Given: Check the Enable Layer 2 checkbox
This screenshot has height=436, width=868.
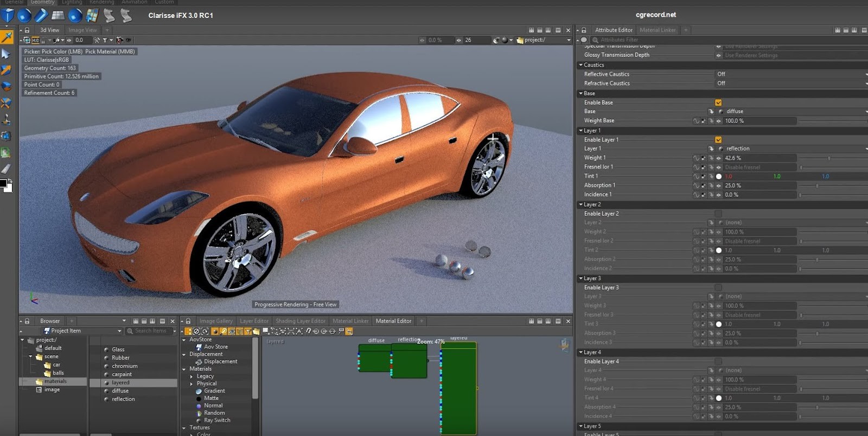Looking at the screenshot, I should click(x=718, y=214).
